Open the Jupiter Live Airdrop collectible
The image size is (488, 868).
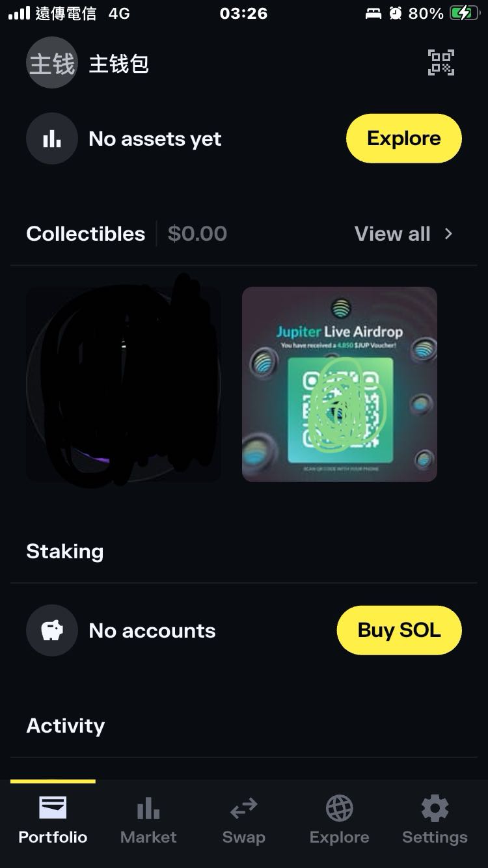339,384
